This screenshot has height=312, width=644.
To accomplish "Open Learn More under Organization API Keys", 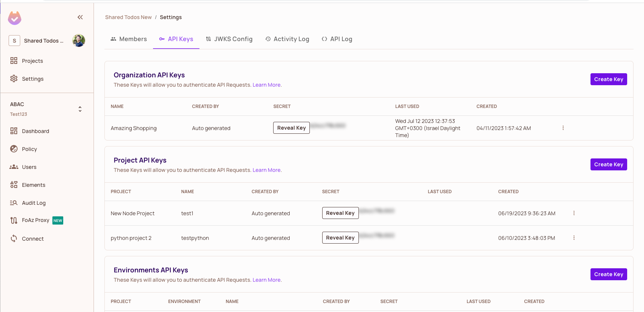I will click(x=267, y=85).
